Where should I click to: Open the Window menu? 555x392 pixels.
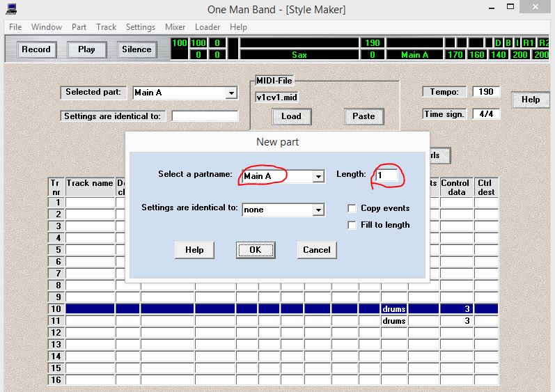(47, 27)
